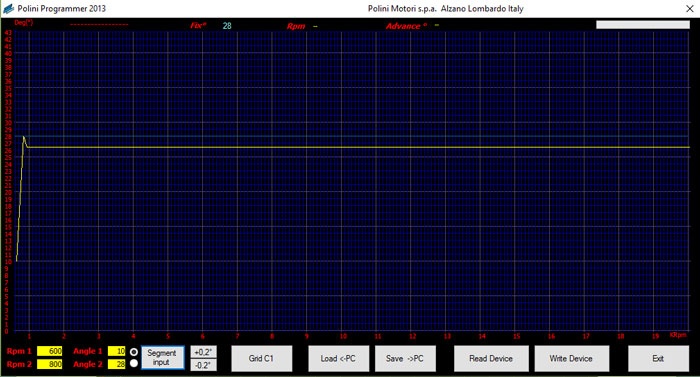Increase advance with the +0,2° button
700x377 pixels.
pos(203,352)
